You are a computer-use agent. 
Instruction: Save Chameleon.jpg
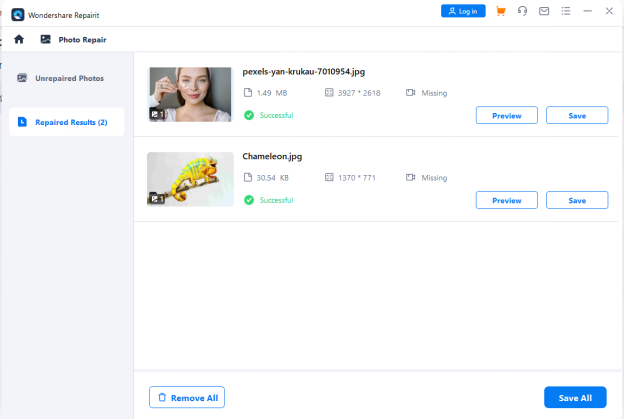pos(577,200)
